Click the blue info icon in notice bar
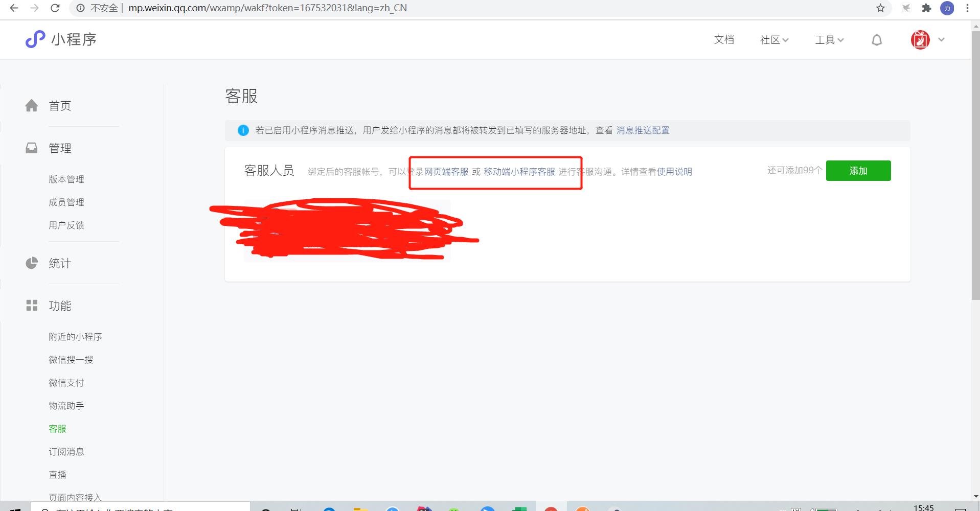980x511 pixels. pyautogui.click(x=243, y=130)
